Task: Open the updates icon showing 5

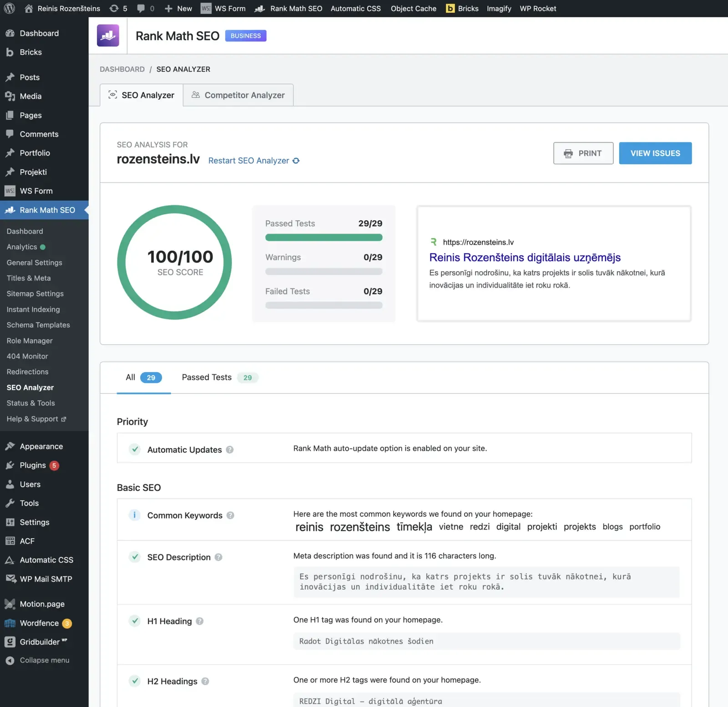Action: [x=118, y=8]
